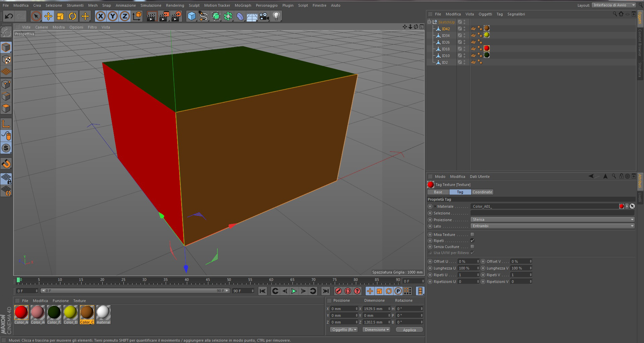
Task: Expand the Materiale parameter arrow
Action: point(435,206)
